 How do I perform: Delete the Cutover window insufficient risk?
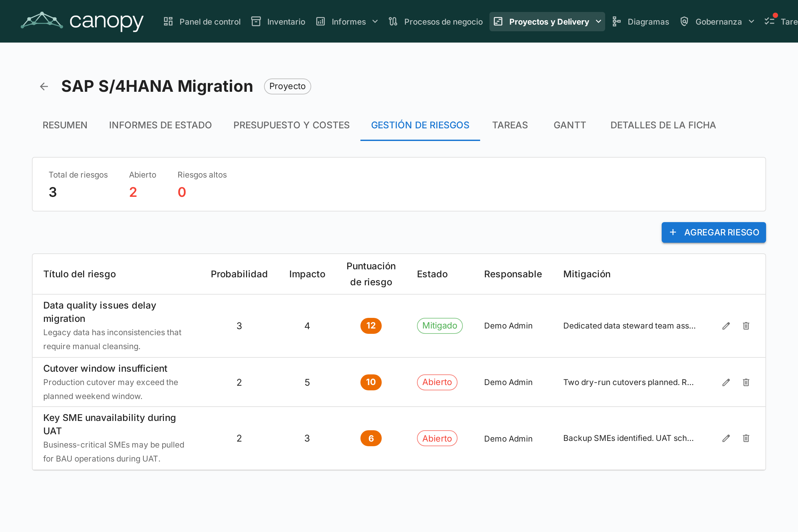click(746, 382)
